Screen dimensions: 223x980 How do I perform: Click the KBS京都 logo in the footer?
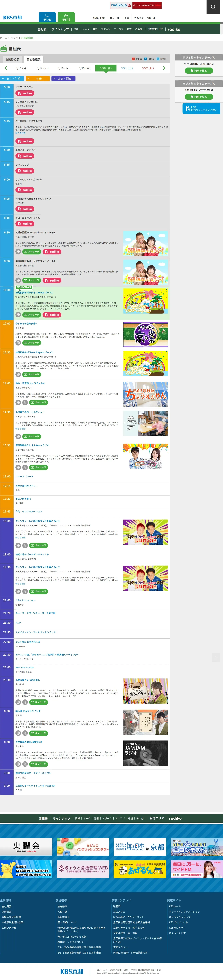[72, 971]
